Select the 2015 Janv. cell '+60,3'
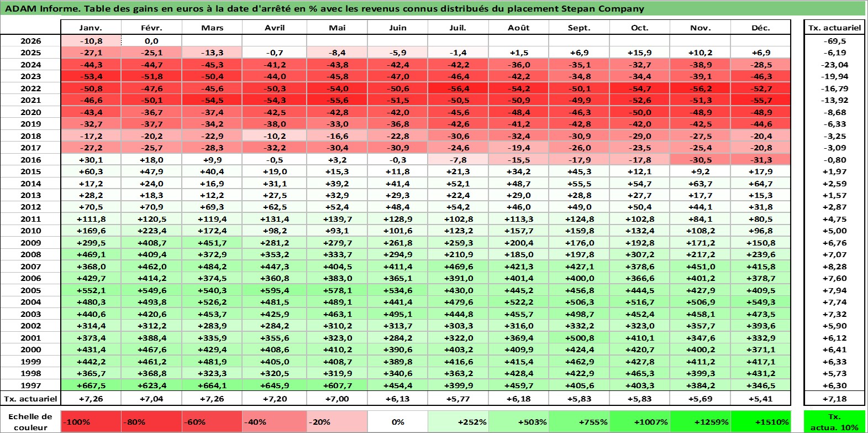 point(91,171)
